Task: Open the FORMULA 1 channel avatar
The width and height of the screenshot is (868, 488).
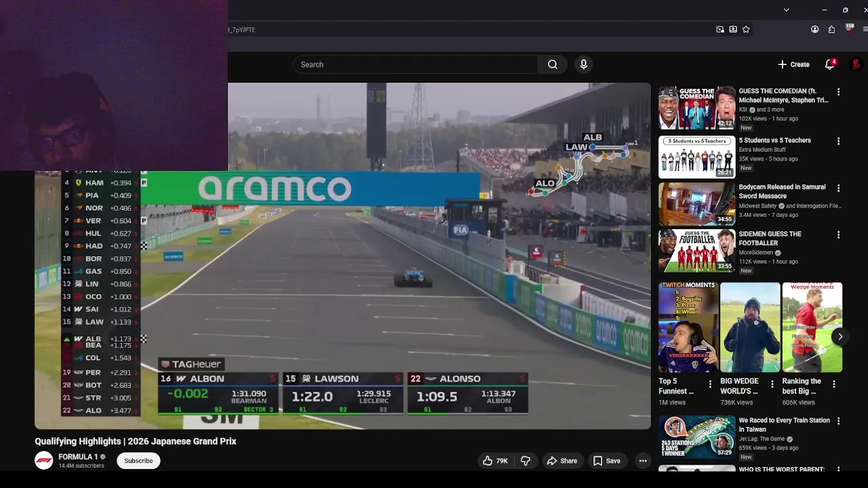Action: [44, 461]
